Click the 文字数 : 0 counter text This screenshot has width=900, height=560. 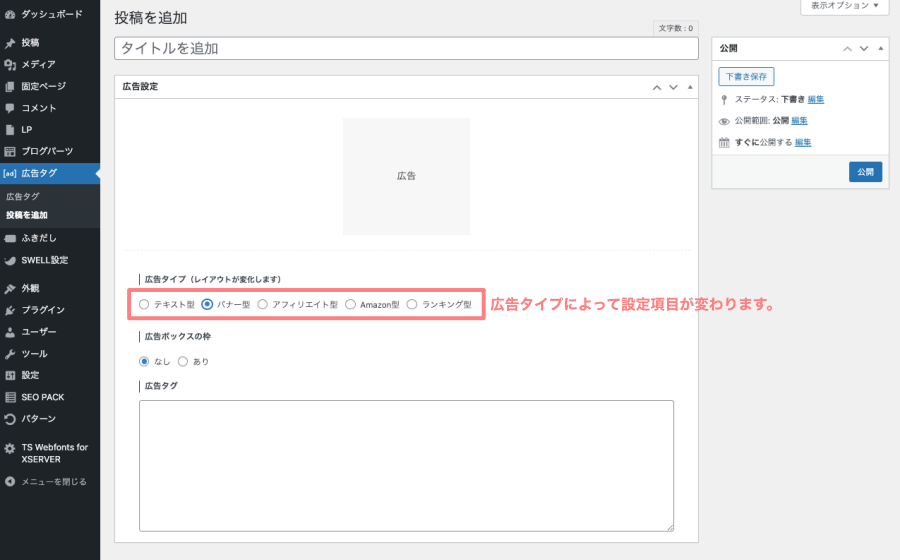676,28
